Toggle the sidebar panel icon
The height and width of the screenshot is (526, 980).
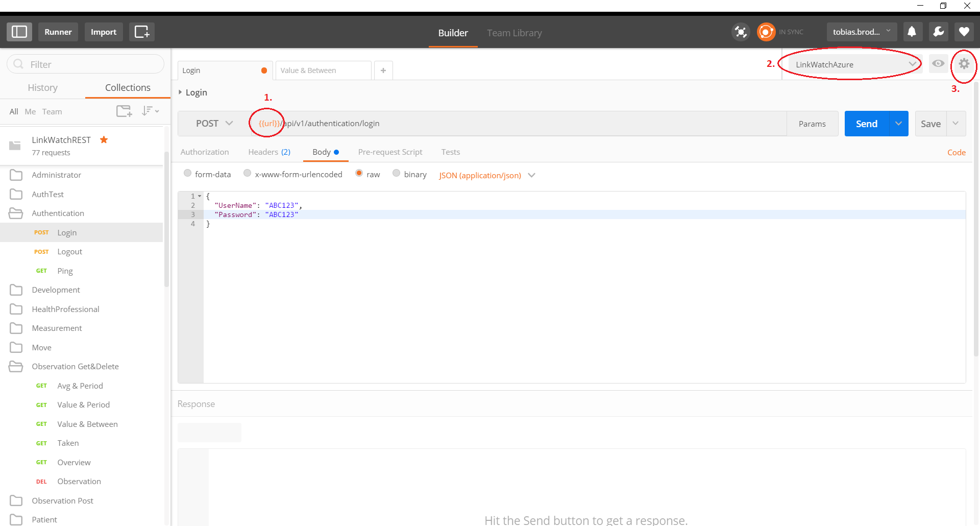[x=19, y=32]
